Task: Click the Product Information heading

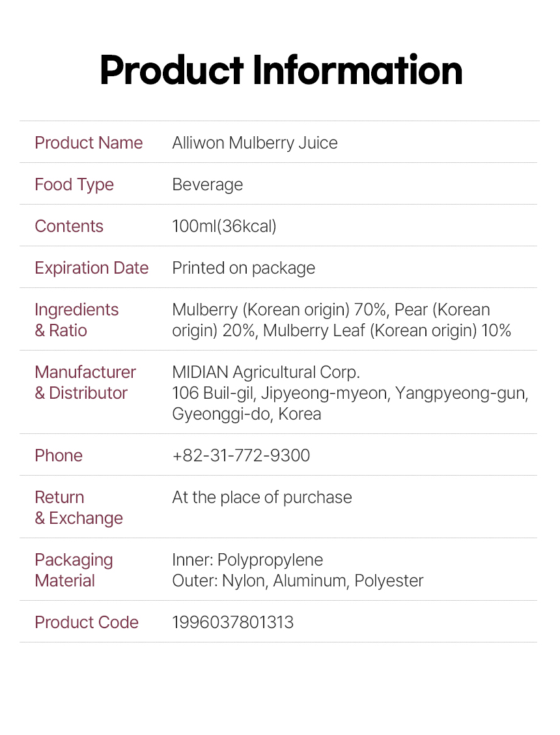Action: pos(281,70)
